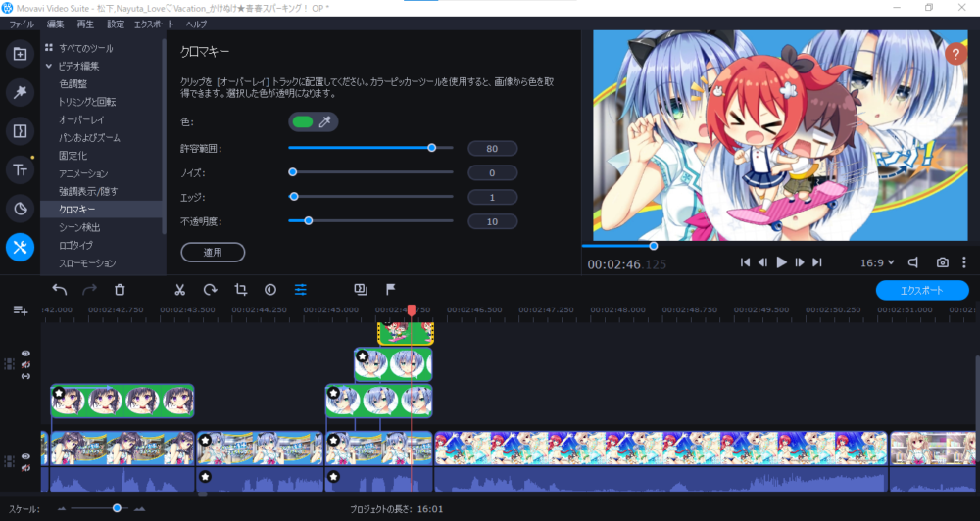Click the Overlay transition wizard icon
This screenshot has width=980, height=521.
tap(361, 289)
